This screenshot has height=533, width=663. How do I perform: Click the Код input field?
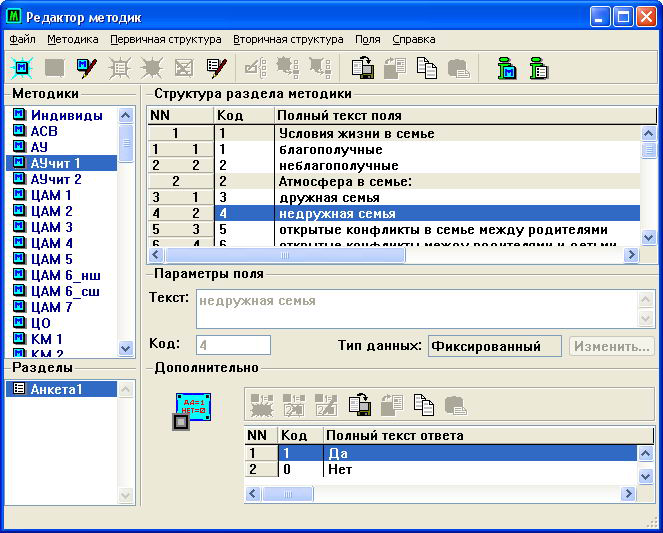coord(233,345)
